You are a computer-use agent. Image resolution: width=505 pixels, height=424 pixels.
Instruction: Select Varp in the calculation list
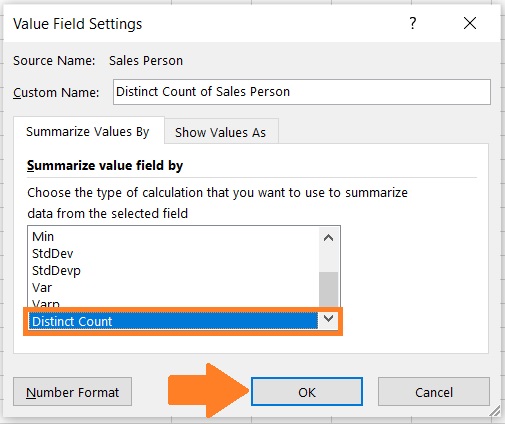tap(173, 303)
